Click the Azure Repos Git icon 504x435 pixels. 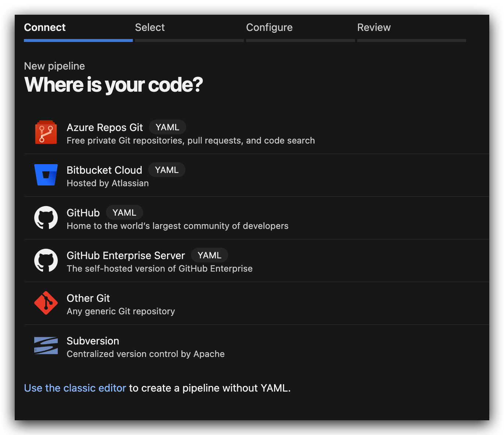coord(46,132)
